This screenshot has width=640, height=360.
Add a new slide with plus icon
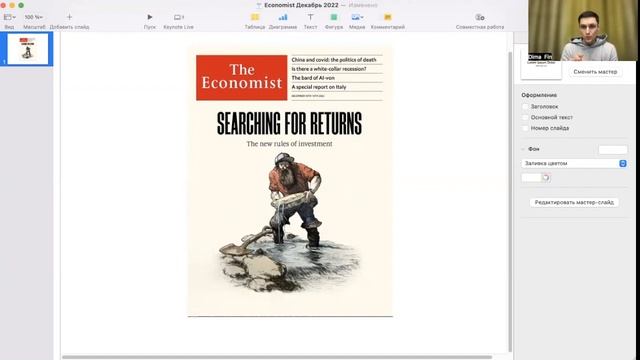pos(69,17)
